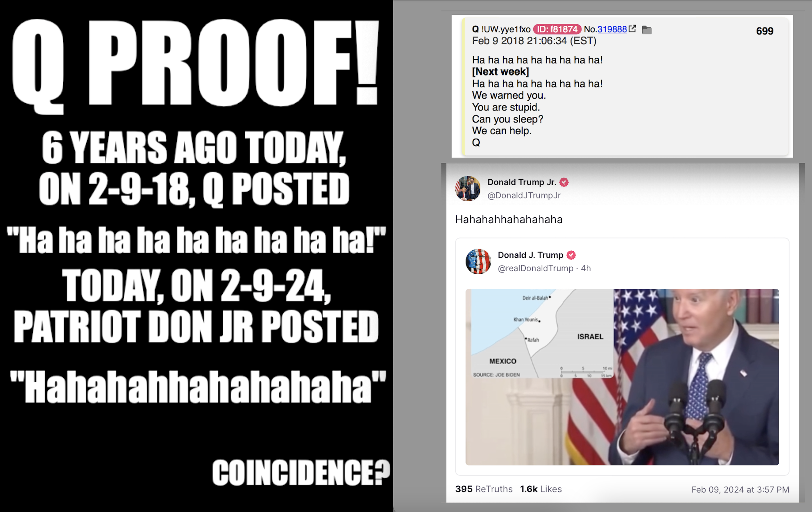This screenshot has width=812, height=512.
Task: Play the quoted video of the podium speech
Action: click(x=622, y=377)
